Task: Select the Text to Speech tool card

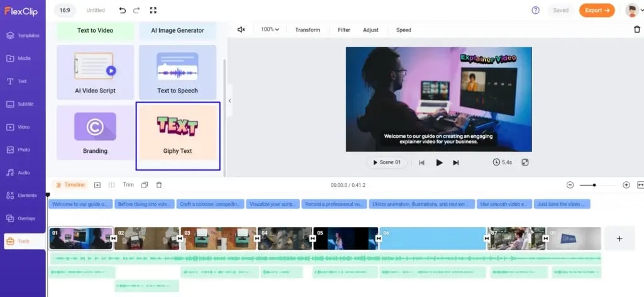Action: 177,72
